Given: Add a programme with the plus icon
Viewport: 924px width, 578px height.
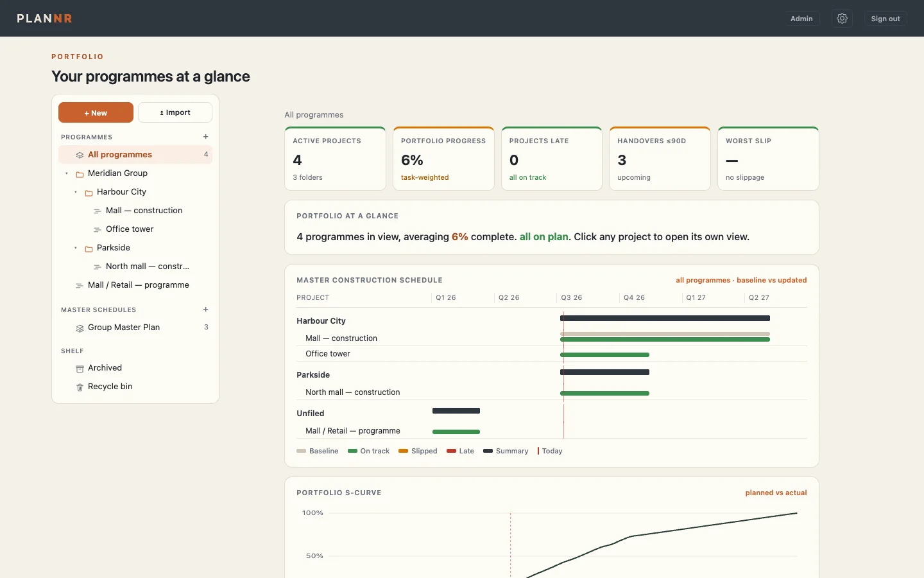Looking at the screenshot, I should 205,137.
